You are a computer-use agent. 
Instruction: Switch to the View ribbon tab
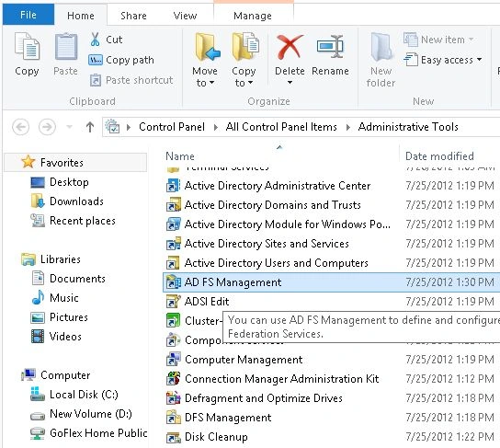(x=185, y=16)
